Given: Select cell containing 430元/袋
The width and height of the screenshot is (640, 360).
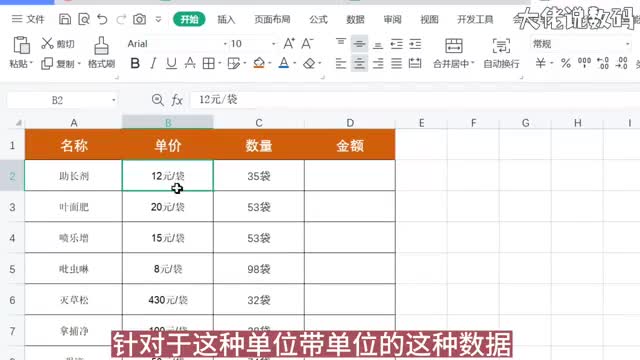Looking at the screenshot, I should tap(168, 300).
